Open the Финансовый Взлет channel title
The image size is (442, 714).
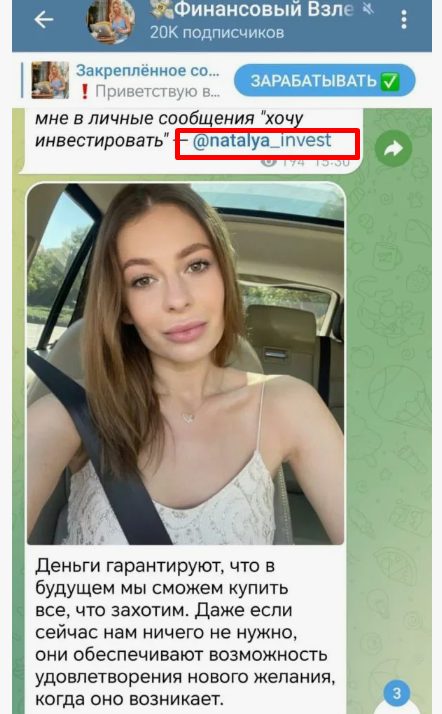coord(264,9)
